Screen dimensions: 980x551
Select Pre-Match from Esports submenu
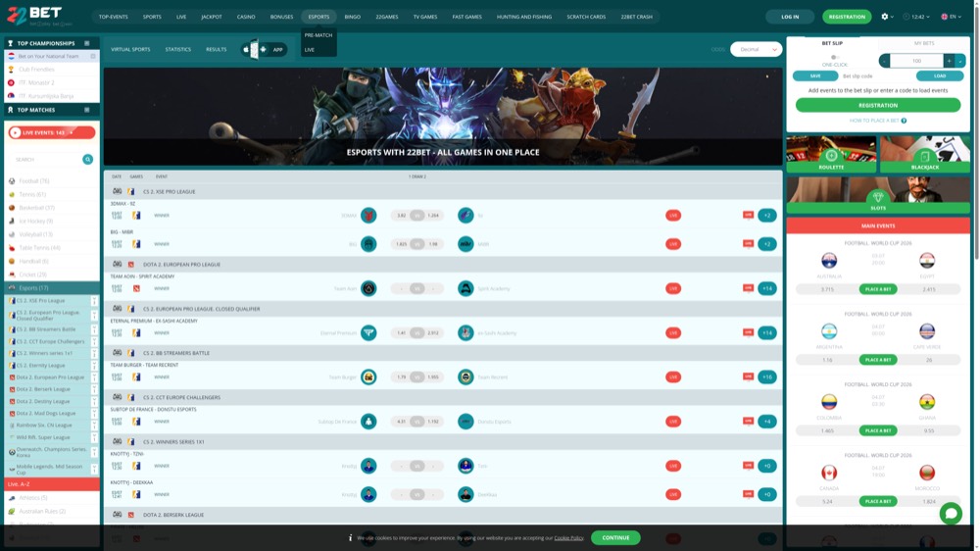(318, 35)
